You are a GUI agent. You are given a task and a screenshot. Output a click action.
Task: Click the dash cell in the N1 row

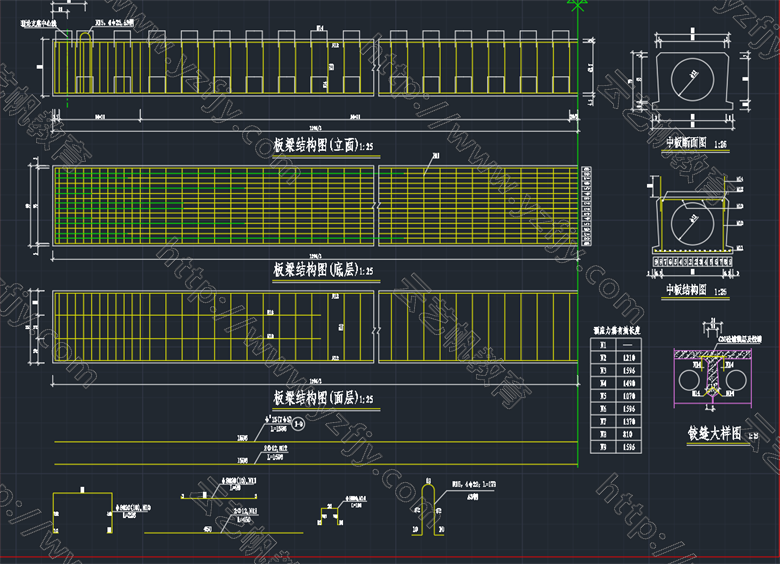point(628,345)
